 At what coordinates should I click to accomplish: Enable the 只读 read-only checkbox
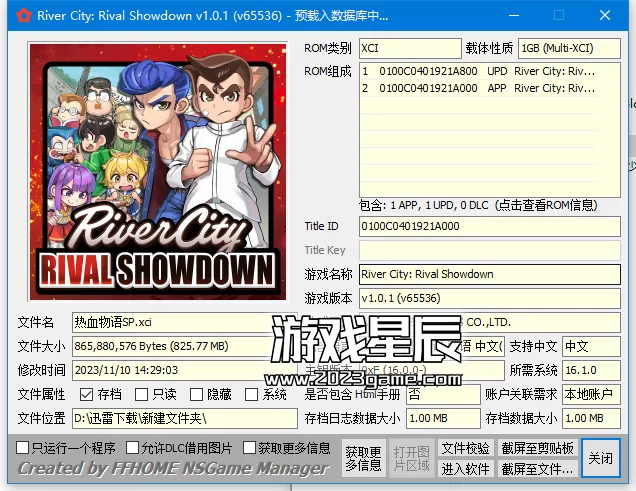(x=142, y=395)
